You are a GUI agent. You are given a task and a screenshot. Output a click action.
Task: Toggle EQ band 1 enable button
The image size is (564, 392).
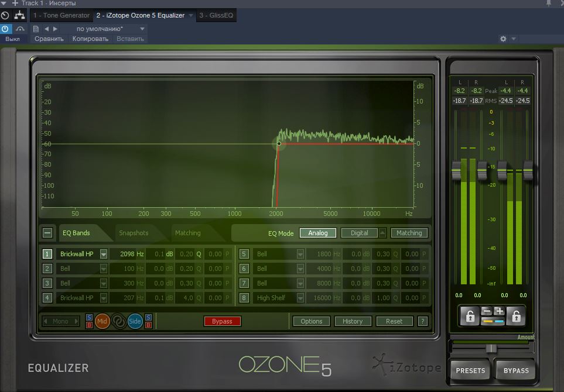point(47,254)
